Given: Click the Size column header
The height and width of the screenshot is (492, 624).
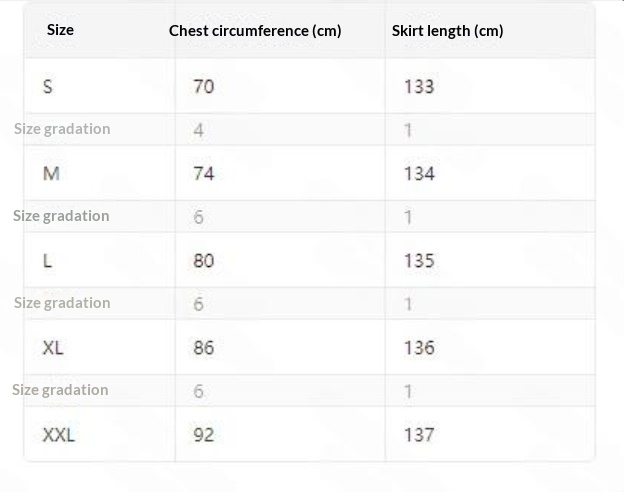Looking at the screenshot, I should click(x=60, y=30).
